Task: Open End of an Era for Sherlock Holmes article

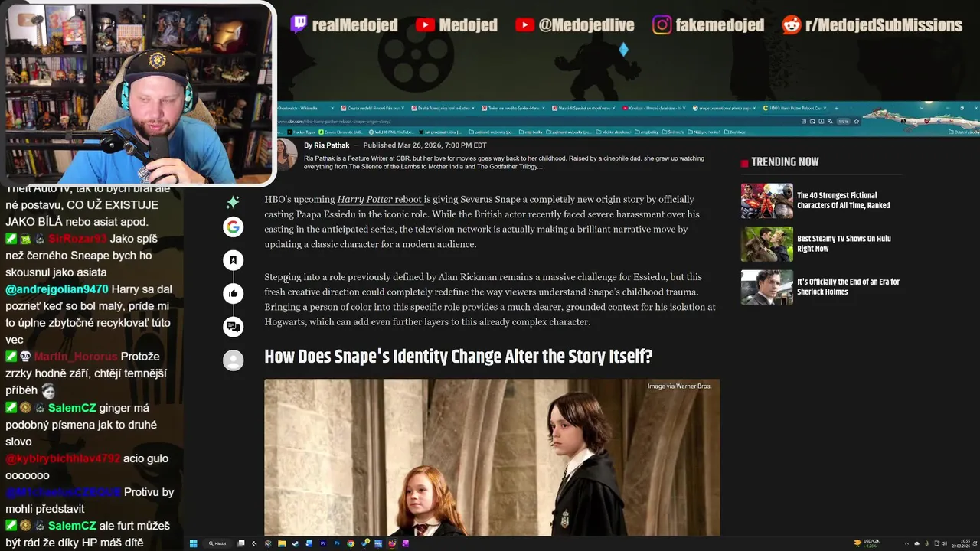Action: tap(848, 286)
